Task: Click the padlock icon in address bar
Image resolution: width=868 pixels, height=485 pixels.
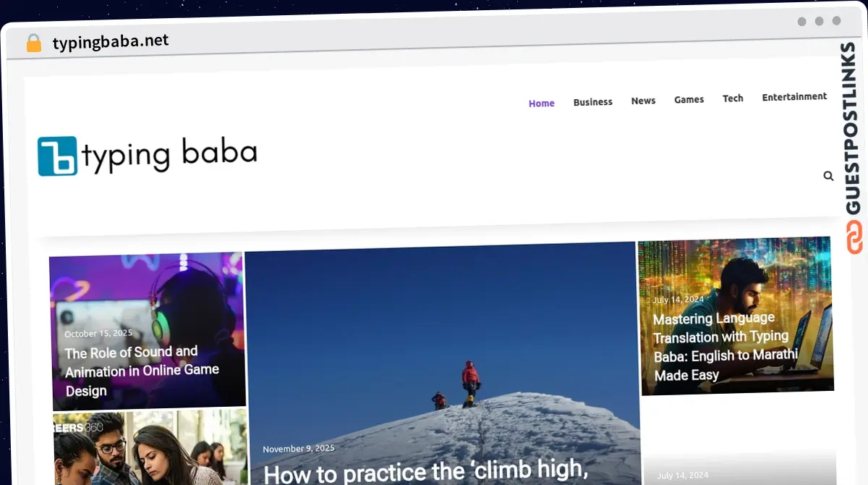Action: pos(34,43)
